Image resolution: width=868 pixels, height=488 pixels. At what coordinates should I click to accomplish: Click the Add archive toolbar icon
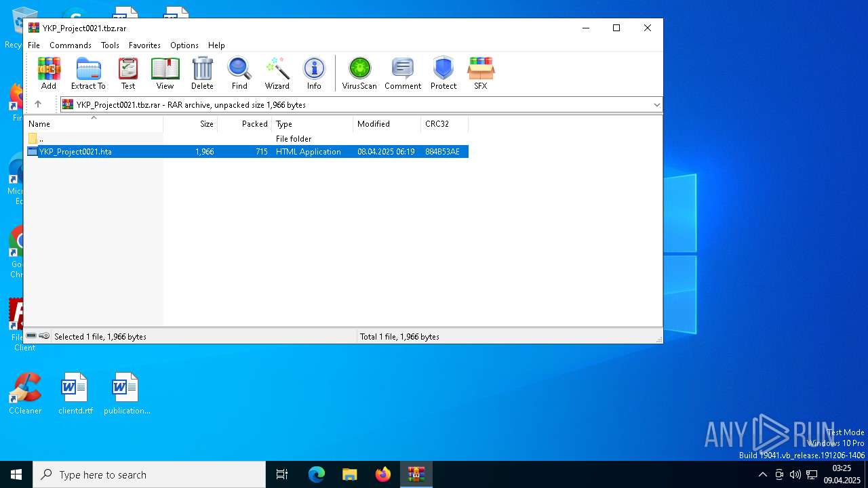click(x=49, y=73)
